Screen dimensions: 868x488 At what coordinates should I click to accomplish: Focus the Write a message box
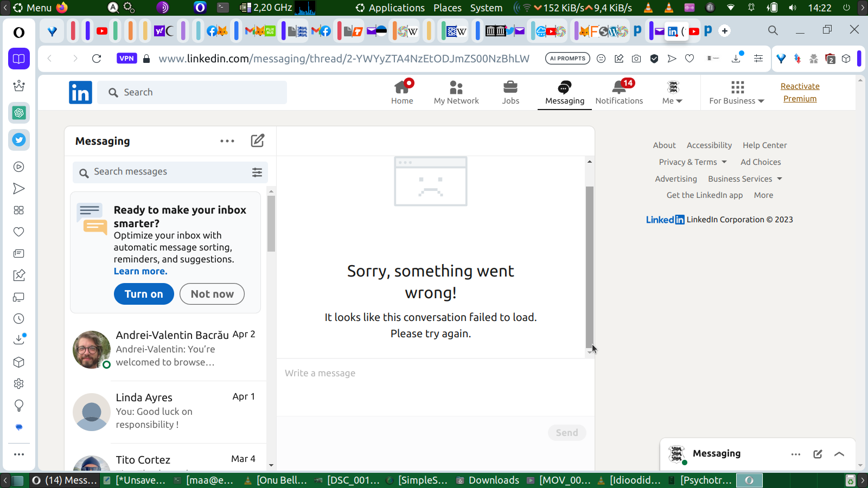[x=435, y=387]
